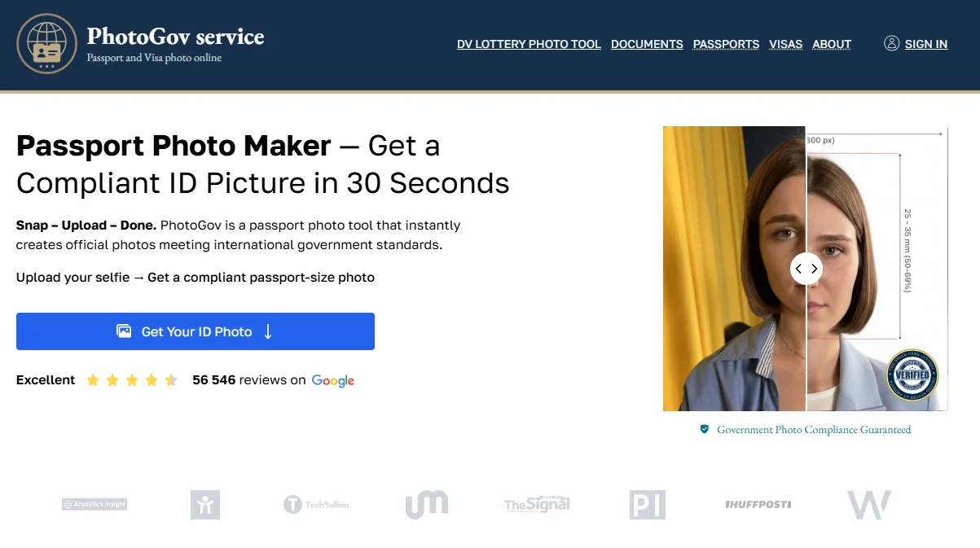Select the HuffPost logo
This screenshot has width=980, height=548.
click(x=758, y=504)
